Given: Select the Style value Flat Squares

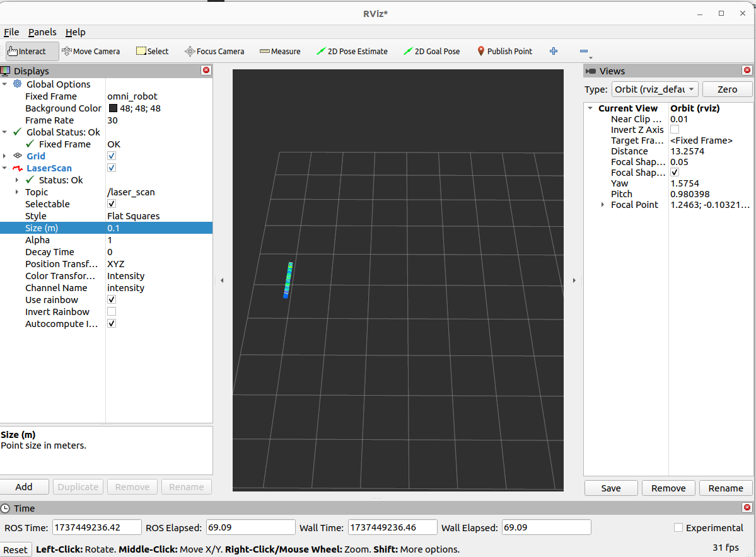Looking at the screenshot, I should 134,216.
